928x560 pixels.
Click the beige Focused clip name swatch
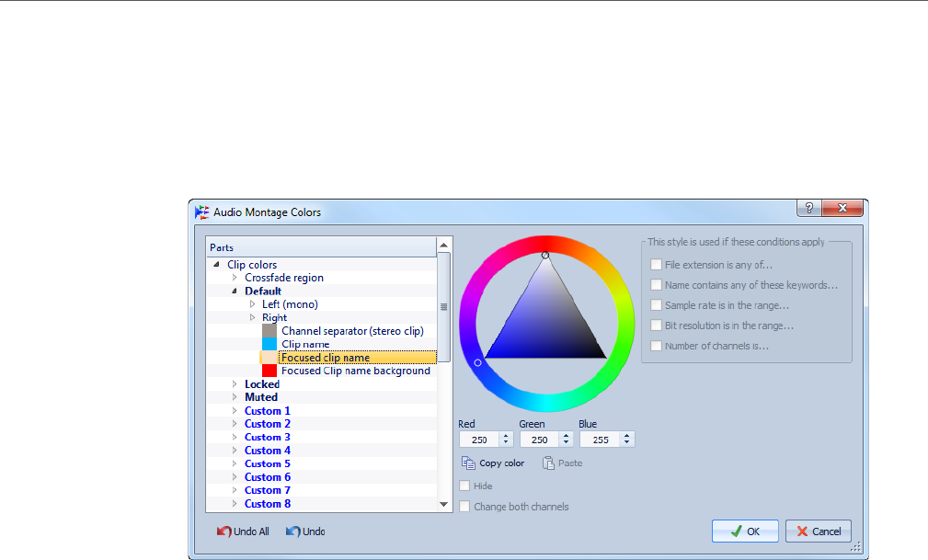(x=269, y=358)
